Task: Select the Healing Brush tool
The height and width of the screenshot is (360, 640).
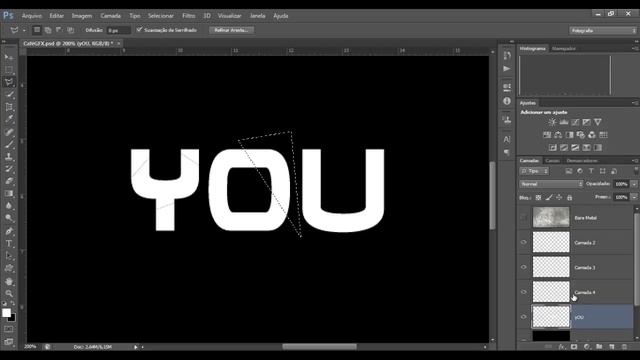Action: pyautogui.click(x=9, y=132)
